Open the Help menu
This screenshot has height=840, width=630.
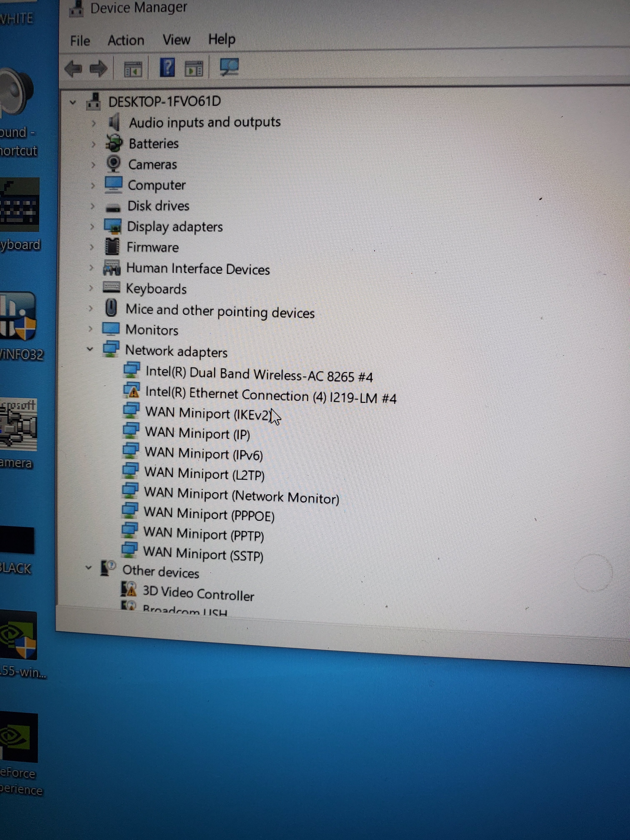point(221,39)
